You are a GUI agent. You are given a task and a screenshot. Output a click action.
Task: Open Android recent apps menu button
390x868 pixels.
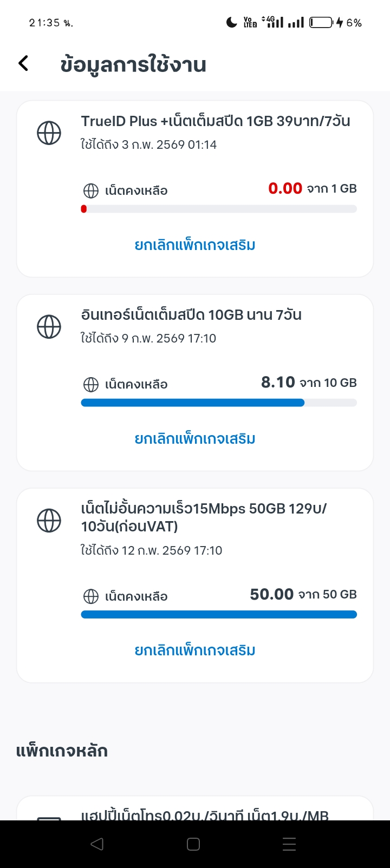tap(289, 844)
